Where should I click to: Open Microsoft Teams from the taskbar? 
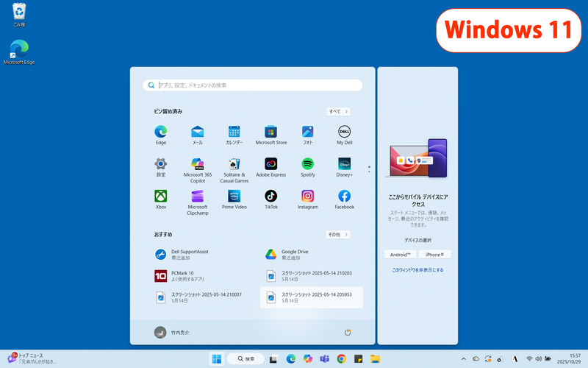pyautogui.click(x=324, y=359)
